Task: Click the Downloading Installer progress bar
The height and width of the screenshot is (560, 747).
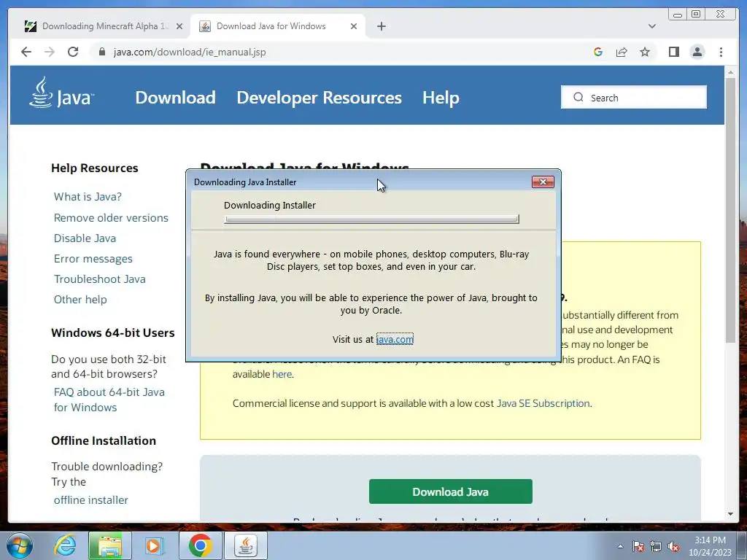Action: coord(371,219)
